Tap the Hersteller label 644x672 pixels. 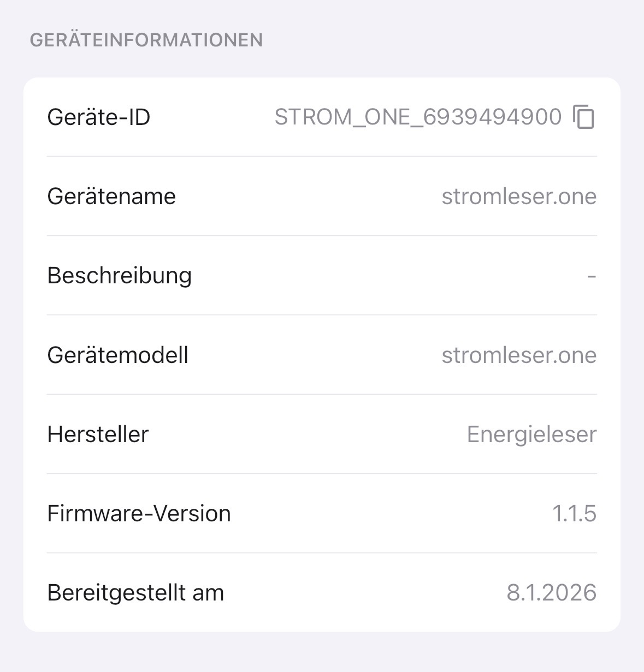pyautogui.click(x=98, y=435)
